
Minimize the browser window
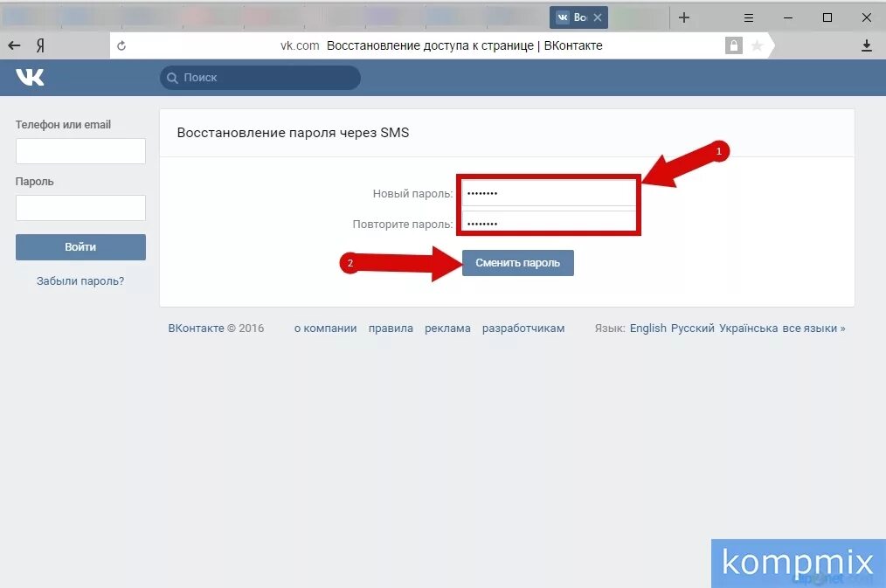coord(787,18)
